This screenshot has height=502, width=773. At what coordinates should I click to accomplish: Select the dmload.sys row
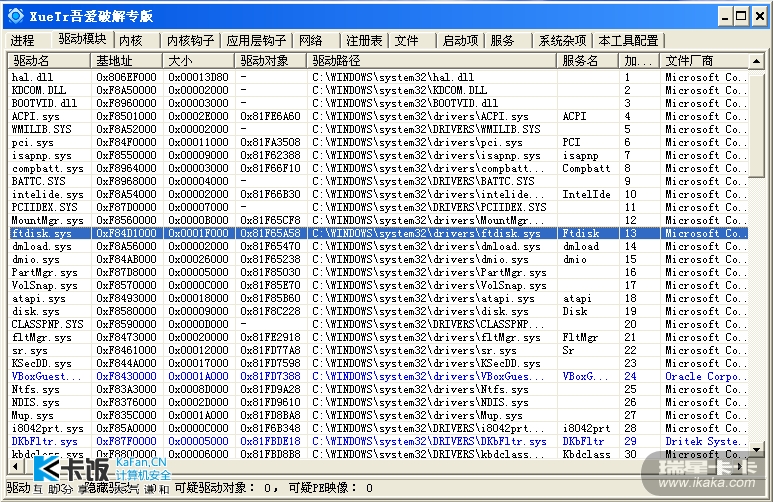(378, 246)
